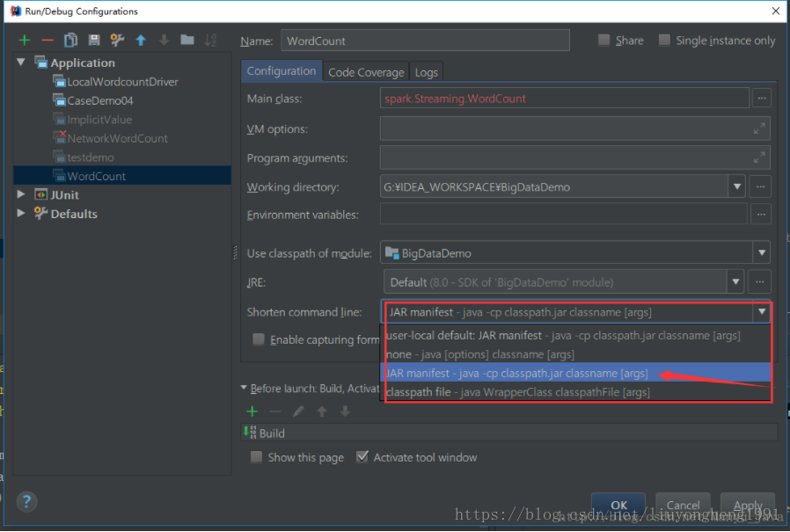
Task: Expand the JUnit tree node
Action: (x=20, y=194)
